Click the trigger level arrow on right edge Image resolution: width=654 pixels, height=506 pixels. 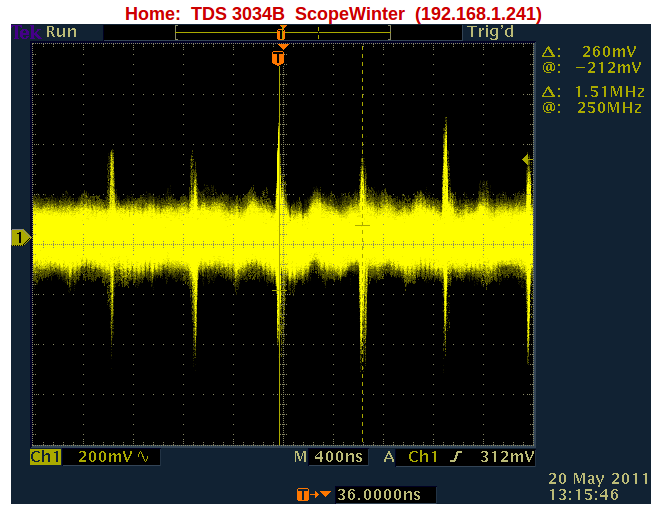527,160
